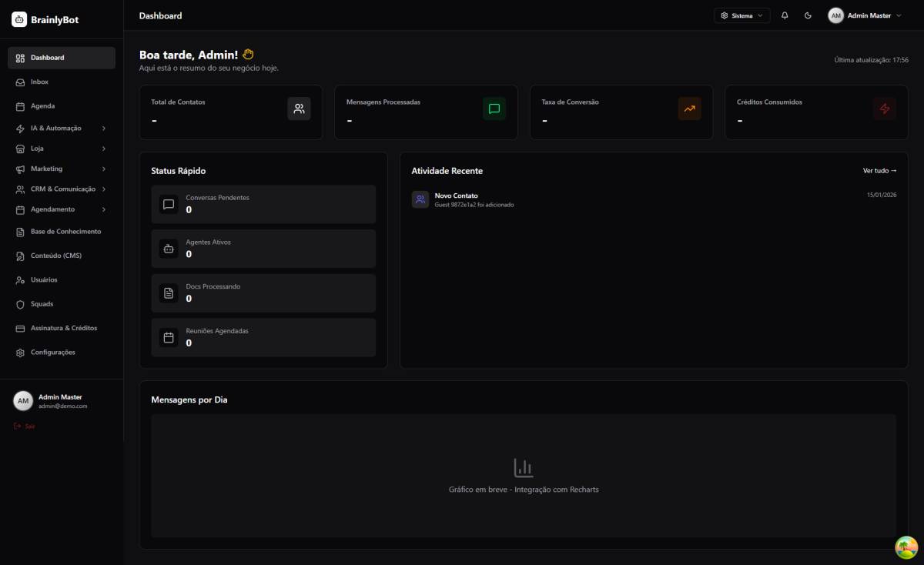Click the Reuniões Agendadas calendar icon
This screenshot has width=924, height=565.
click(x=169, y=338)
